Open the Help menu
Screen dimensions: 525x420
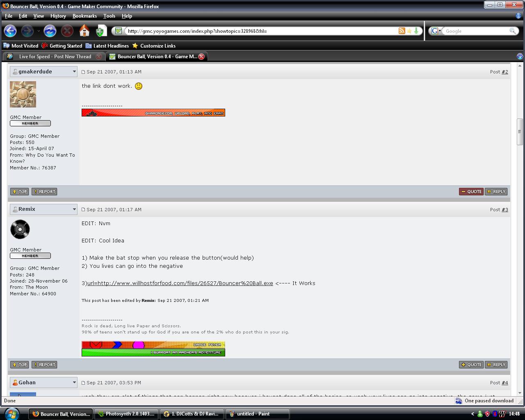127,16
